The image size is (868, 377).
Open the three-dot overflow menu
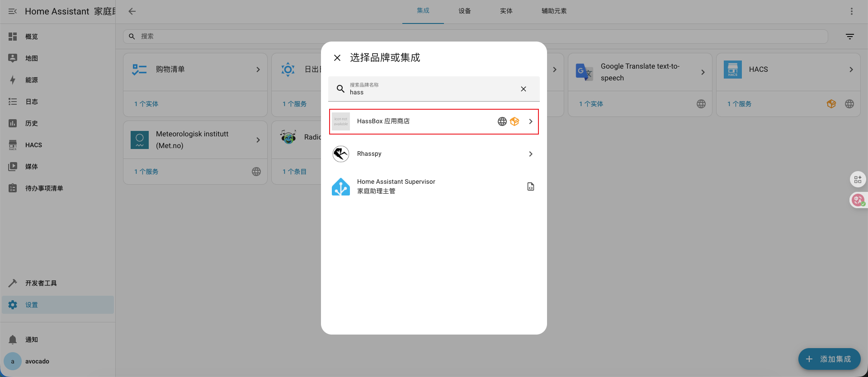tap(851, 11)
